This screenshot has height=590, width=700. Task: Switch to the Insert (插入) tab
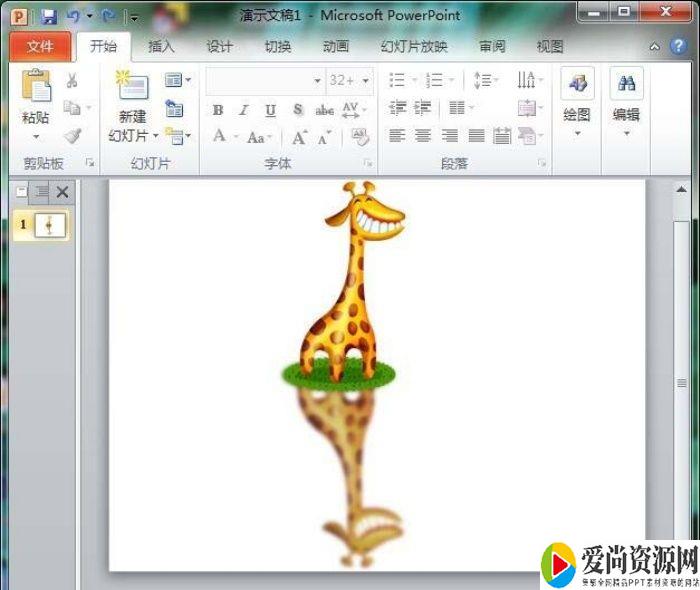[161, 47]
